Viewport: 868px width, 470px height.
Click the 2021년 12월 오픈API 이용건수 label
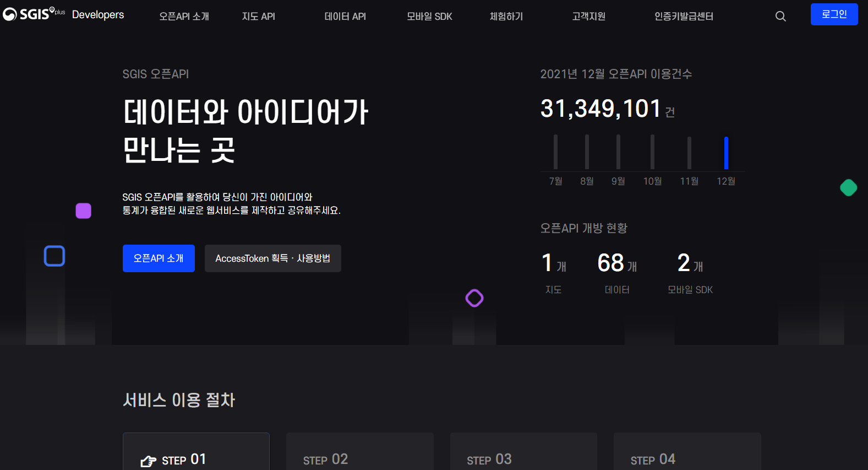(616, 74)
